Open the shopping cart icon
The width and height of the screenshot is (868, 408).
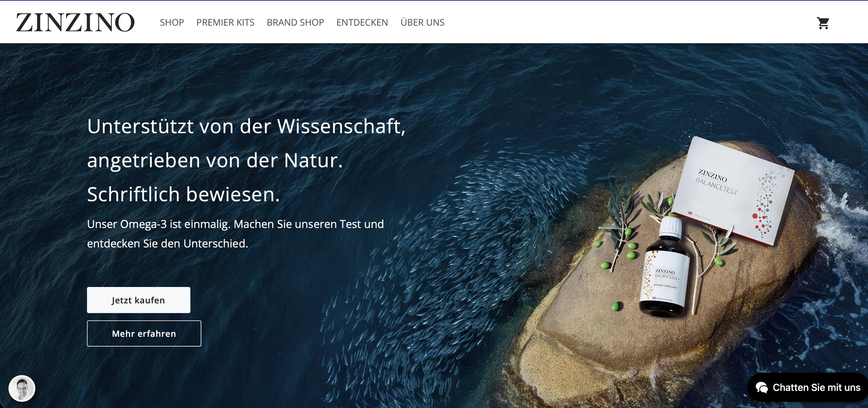(823, 23)
